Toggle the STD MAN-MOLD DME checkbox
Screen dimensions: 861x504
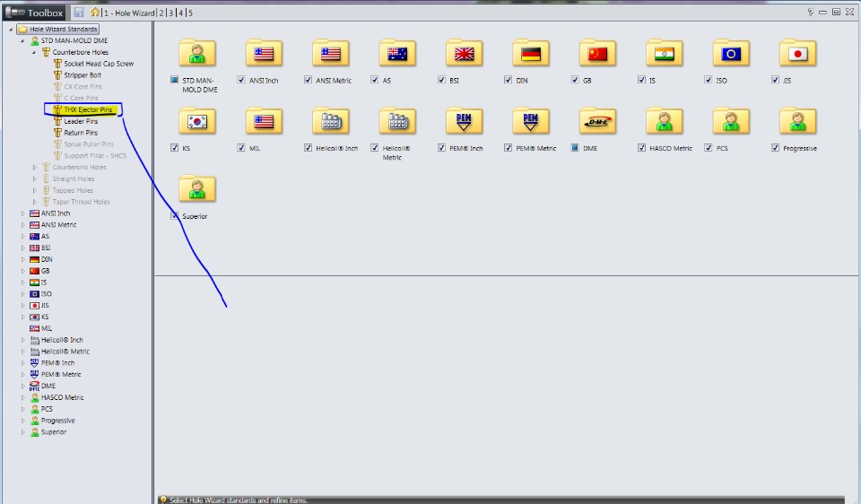click(x=174, y=80)
